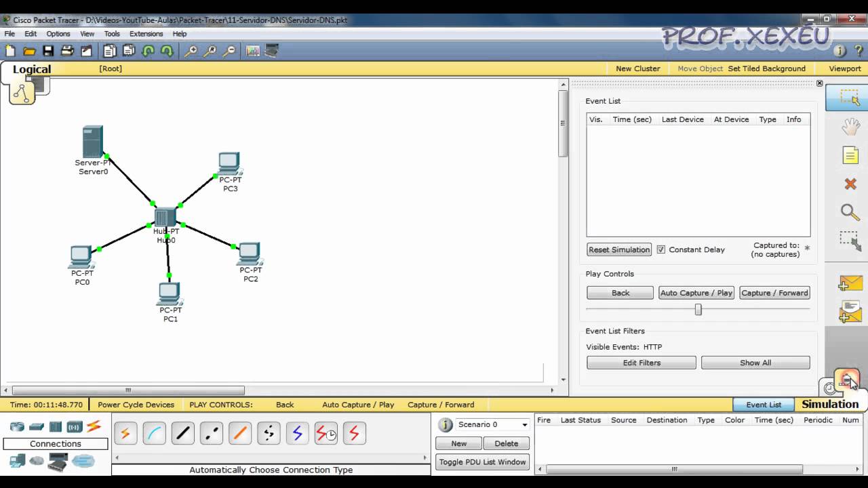Screen dimensions: 868x488
Task: Activate the red X Delete tool
Action: 850,184
